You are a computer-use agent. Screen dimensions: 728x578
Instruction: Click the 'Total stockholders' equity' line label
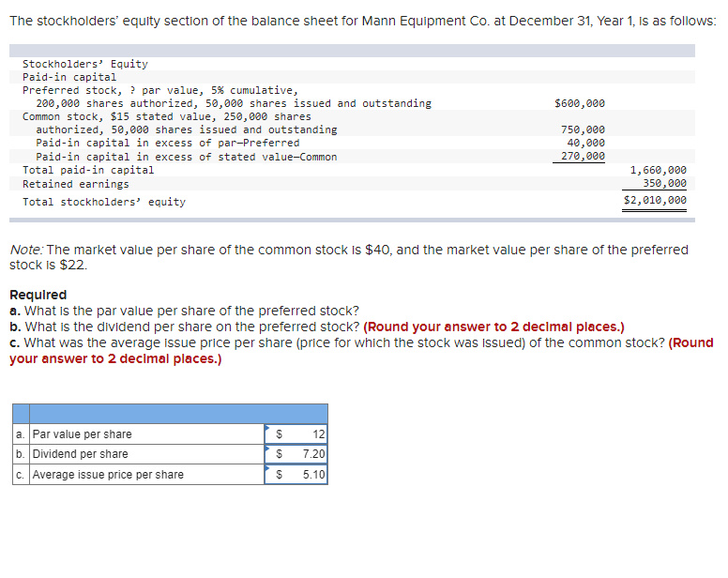click(x=104, y=202)
